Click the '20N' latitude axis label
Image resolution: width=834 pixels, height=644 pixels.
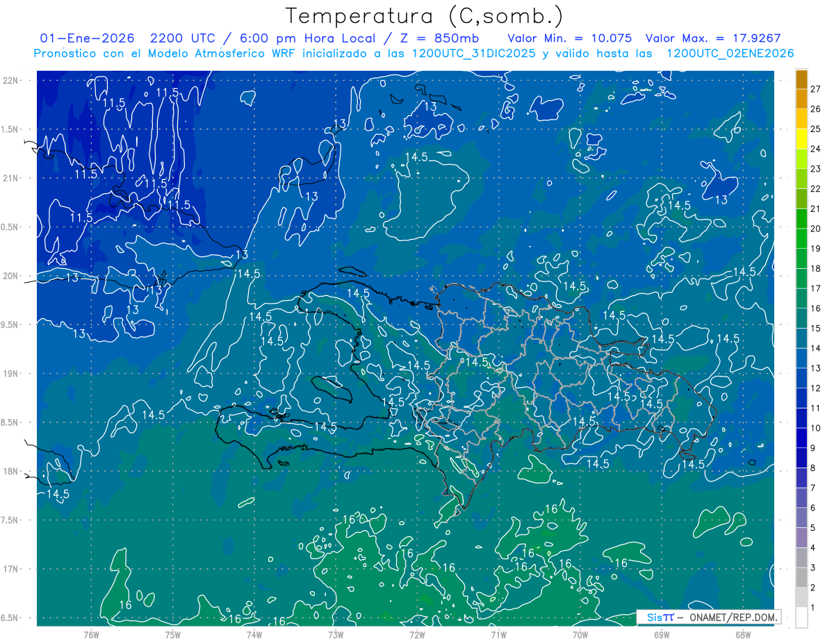pyautogui.click(x=12, y=276)
